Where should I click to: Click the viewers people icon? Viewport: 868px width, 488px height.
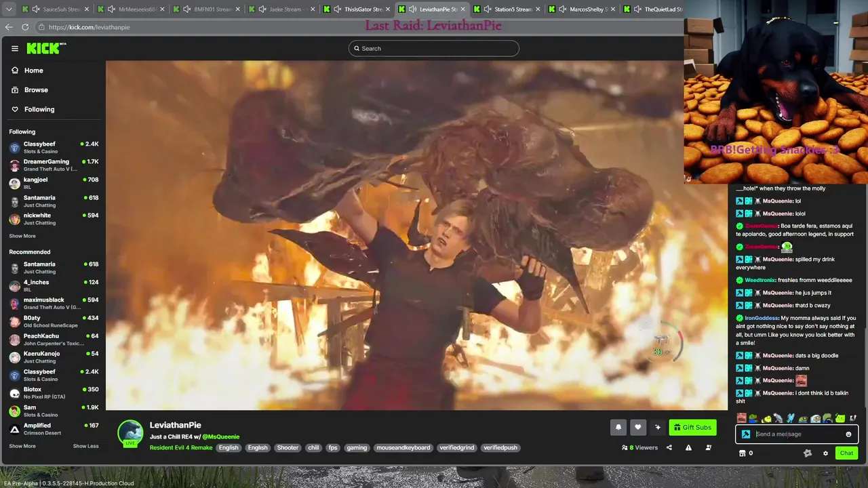tap(625, 447)
